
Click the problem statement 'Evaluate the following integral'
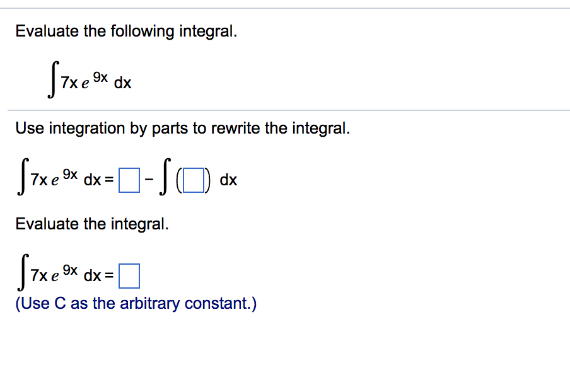click(125, 30)
